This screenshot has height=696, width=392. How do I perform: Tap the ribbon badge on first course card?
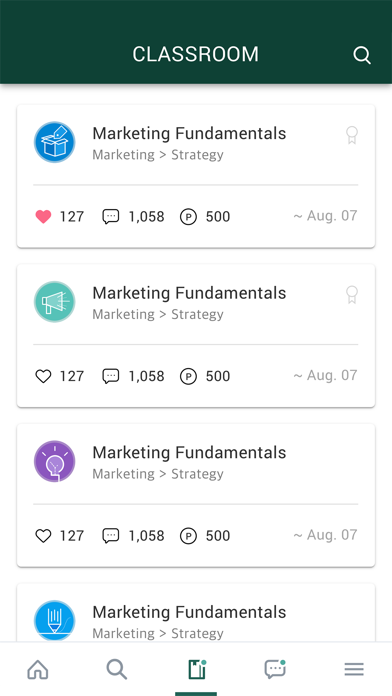[352, 135]
